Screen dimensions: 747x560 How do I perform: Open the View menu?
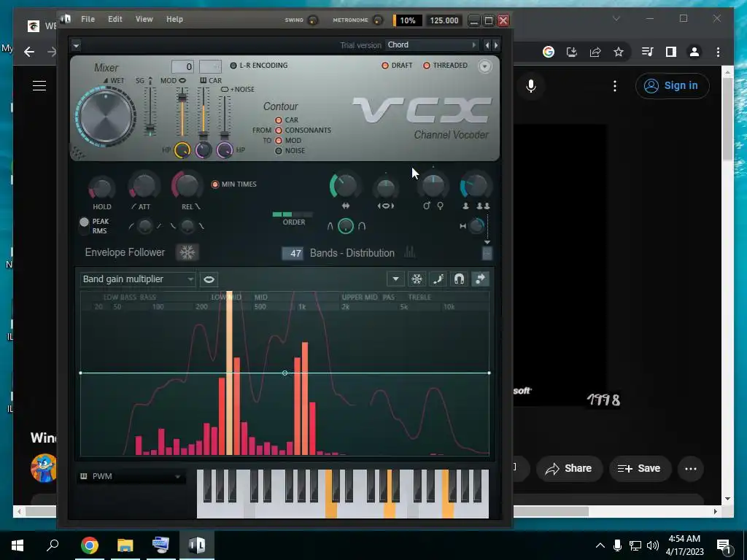click(144, 19)
